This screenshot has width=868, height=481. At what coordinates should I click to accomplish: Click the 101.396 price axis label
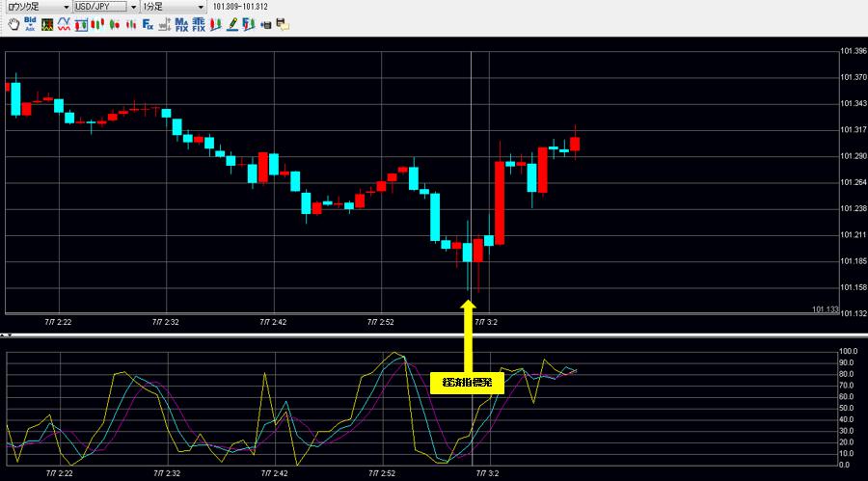[854, 51]
